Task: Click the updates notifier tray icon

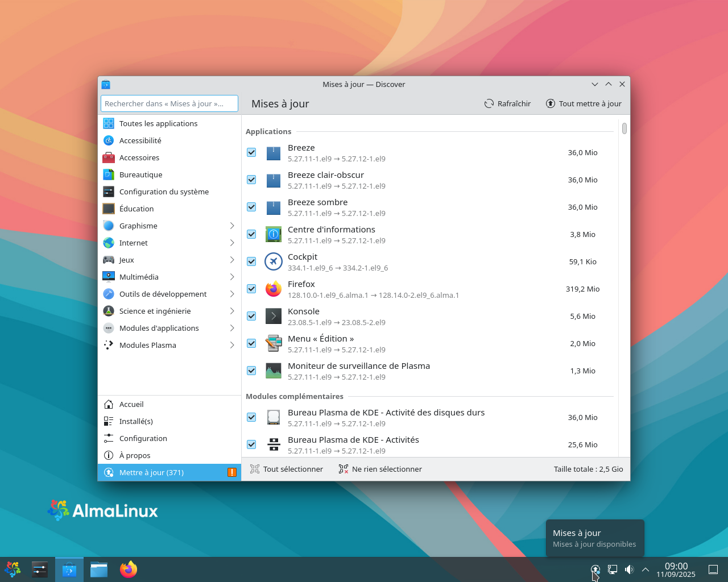Action: (595, 569)
